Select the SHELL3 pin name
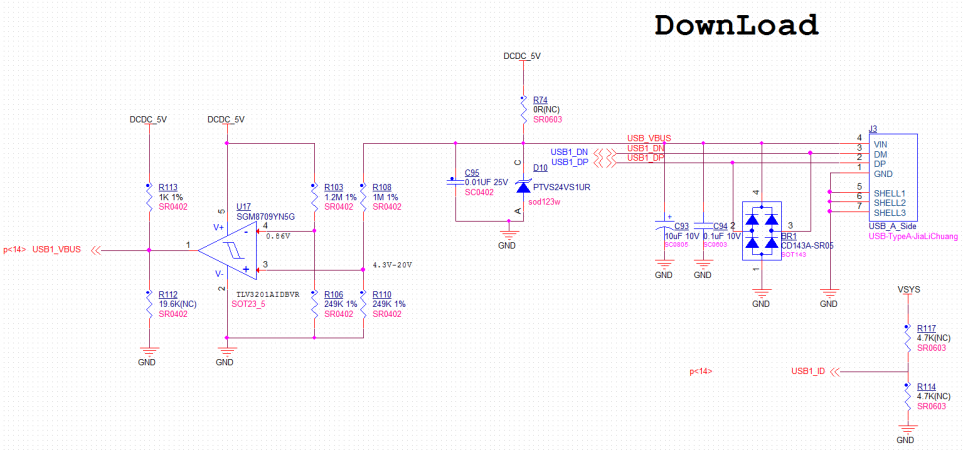 pos(889,212)
